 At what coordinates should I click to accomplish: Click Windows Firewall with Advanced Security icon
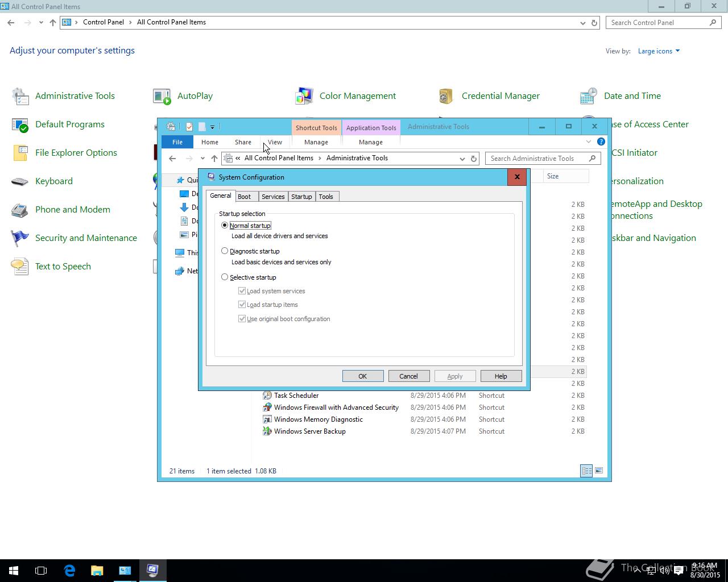(x=267, y=408)
